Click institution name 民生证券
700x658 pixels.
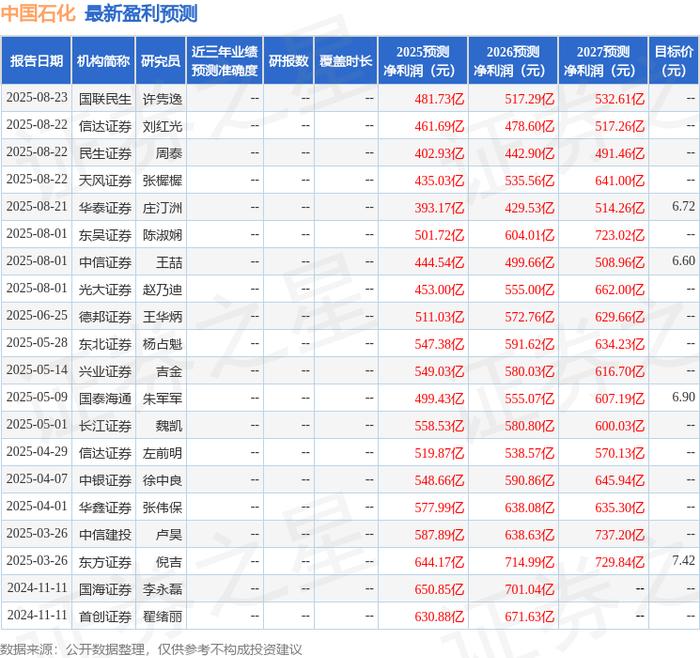point(105,153)
